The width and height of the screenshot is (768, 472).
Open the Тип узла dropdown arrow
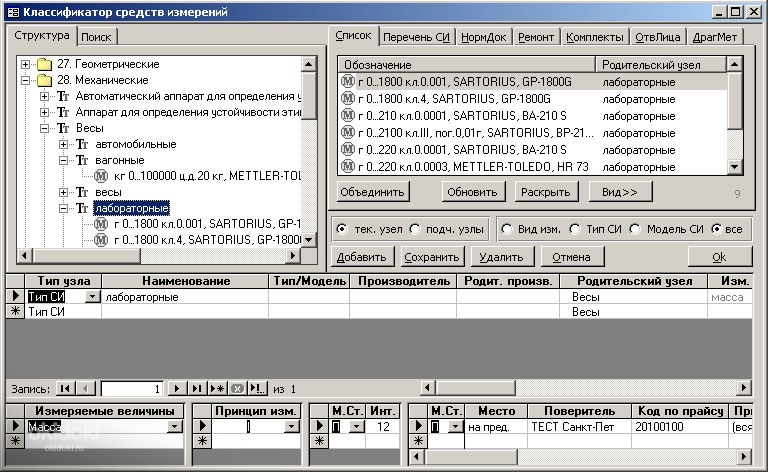point(93,297)
